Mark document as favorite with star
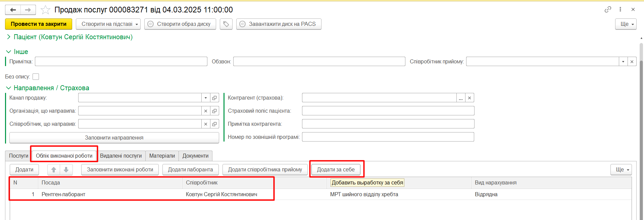The image size is (644, 220). [45, 10]
